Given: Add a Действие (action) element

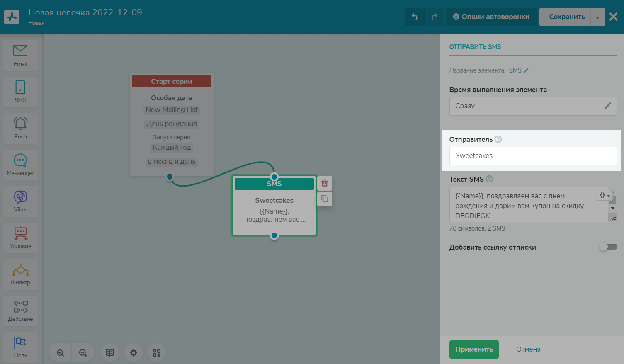Looking at the screenshot, I should point(20,311).
